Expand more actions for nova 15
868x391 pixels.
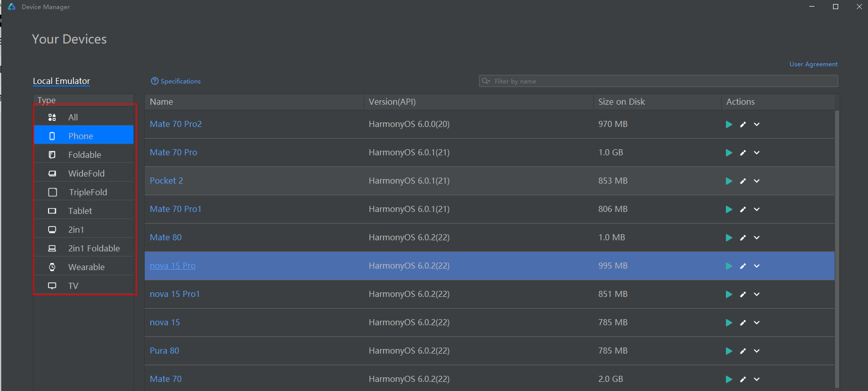pyautogui.click(x=757, y=323)
